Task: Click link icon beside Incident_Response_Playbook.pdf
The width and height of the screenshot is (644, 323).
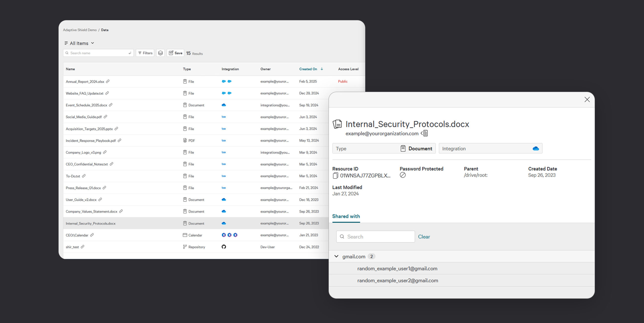Action: pos(119,140)
